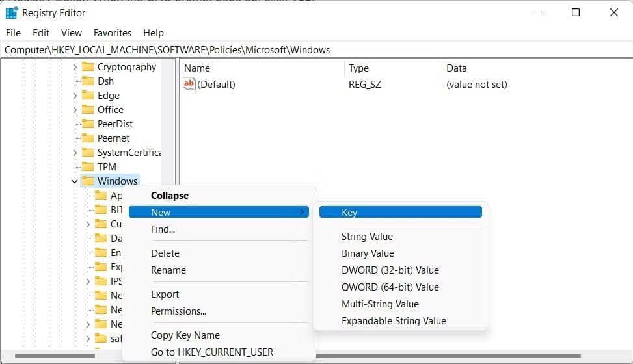
Task: Click the values pane horizontal scrollbar
Action: 448,356
